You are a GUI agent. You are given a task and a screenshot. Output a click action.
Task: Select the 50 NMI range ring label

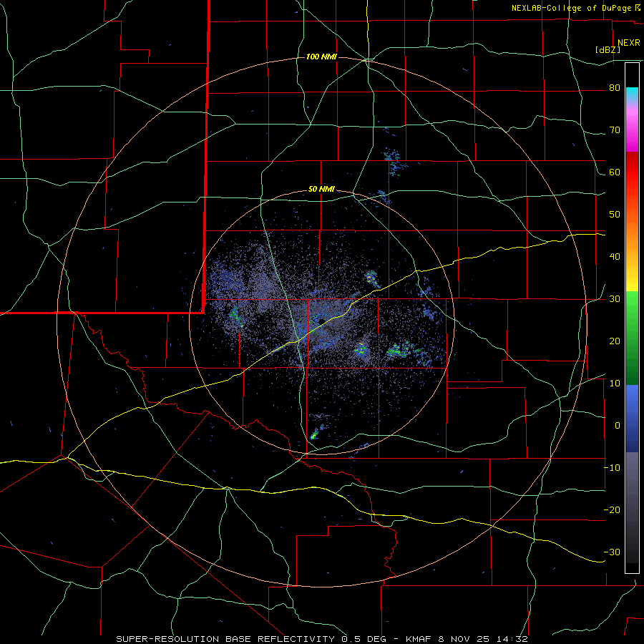(x=321, y=190)
